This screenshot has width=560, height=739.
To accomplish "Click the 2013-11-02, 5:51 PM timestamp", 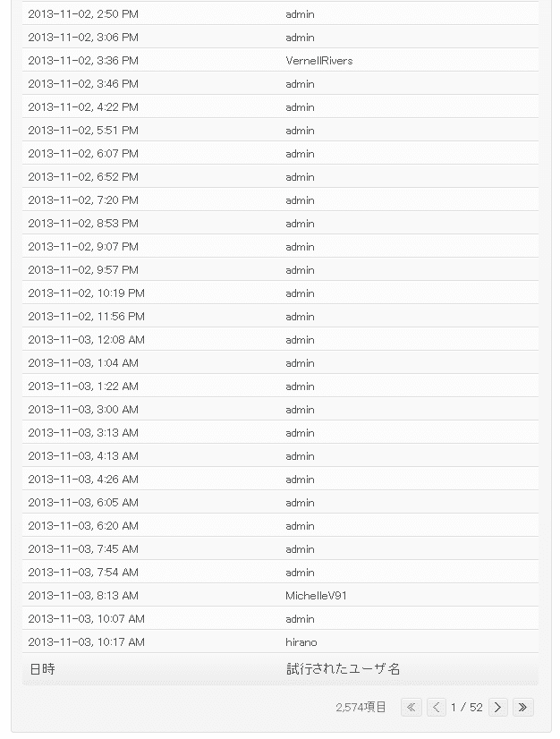I will click(83, 130).
